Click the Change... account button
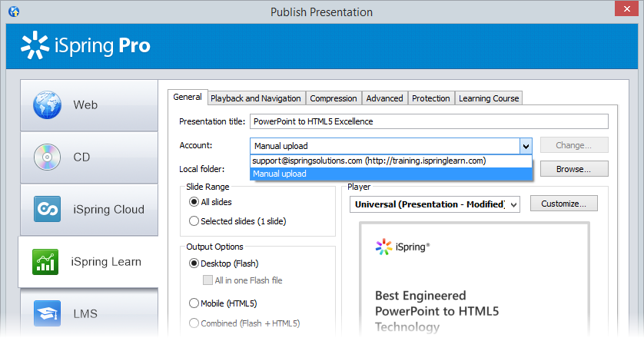 [574, 145]
